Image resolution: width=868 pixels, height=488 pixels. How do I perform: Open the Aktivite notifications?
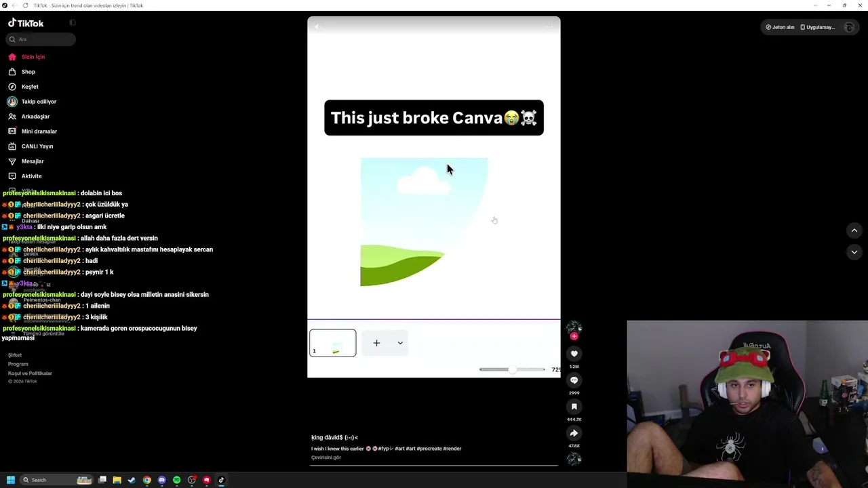(x=25, y=176)
